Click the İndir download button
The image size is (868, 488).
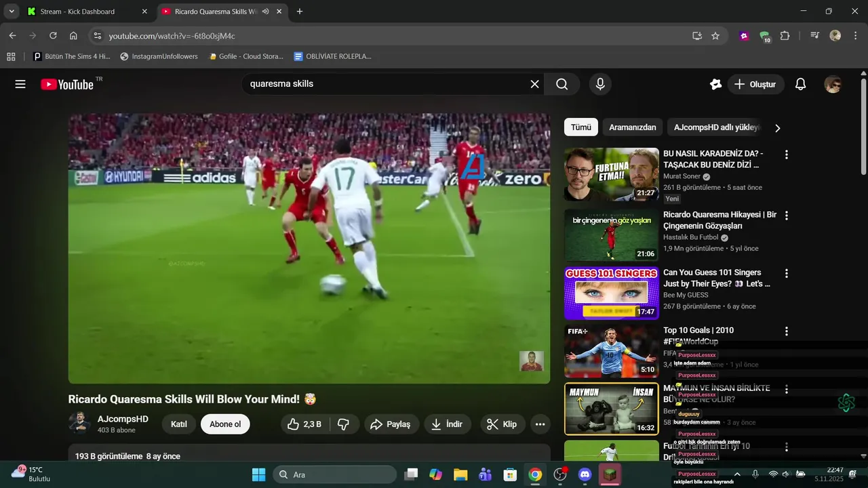coord(447,424)
